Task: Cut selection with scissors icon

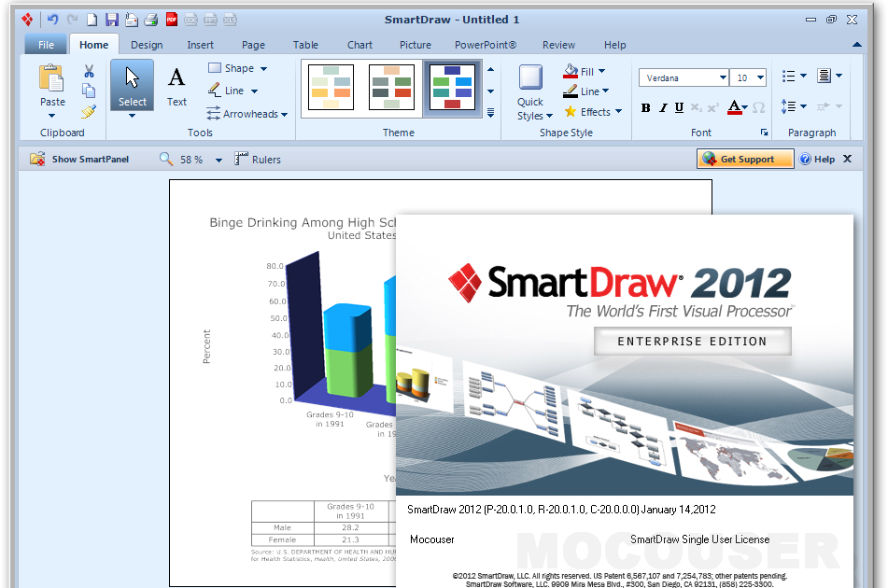Action: (x=89, y=71)
